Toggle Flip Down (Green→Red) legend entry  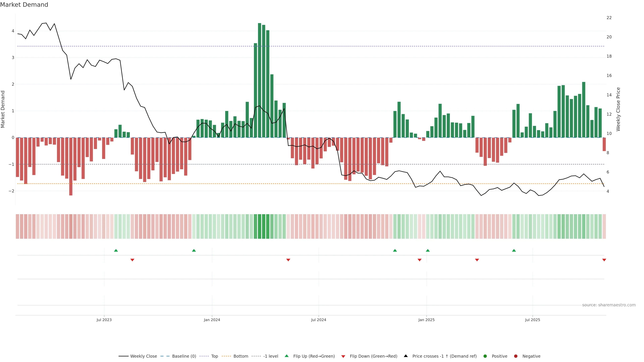373,356
